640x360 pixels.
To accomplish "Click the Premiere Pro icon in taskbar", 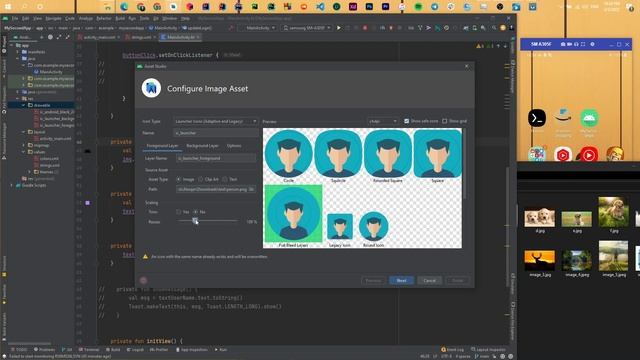I will tap(385, 7).
